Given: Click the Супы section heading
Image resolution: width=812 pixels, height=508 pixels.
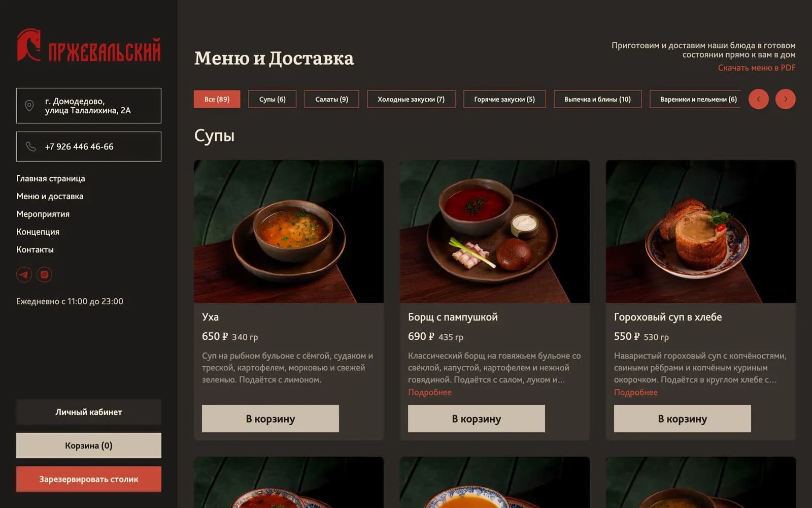Looking at the screenshot, I should [214, 136].
